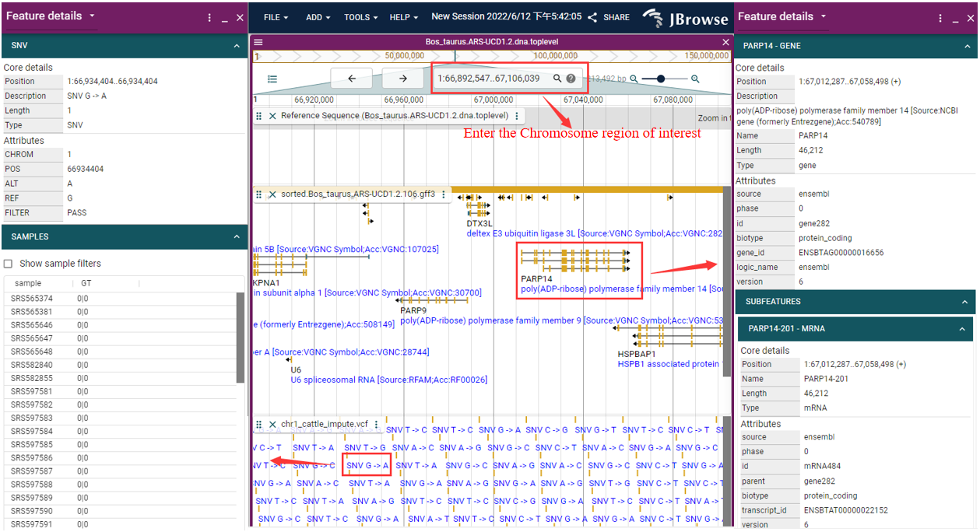Open the location search help icon
Screen dimensions: 980x532
[571, 79]
